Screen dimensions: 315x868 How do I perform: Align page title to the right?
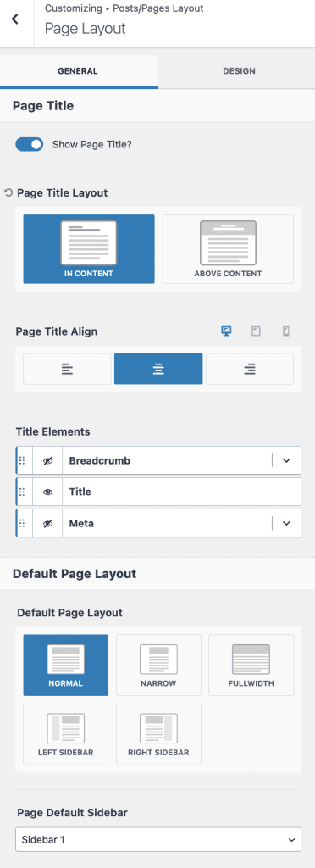click(250, 369)
